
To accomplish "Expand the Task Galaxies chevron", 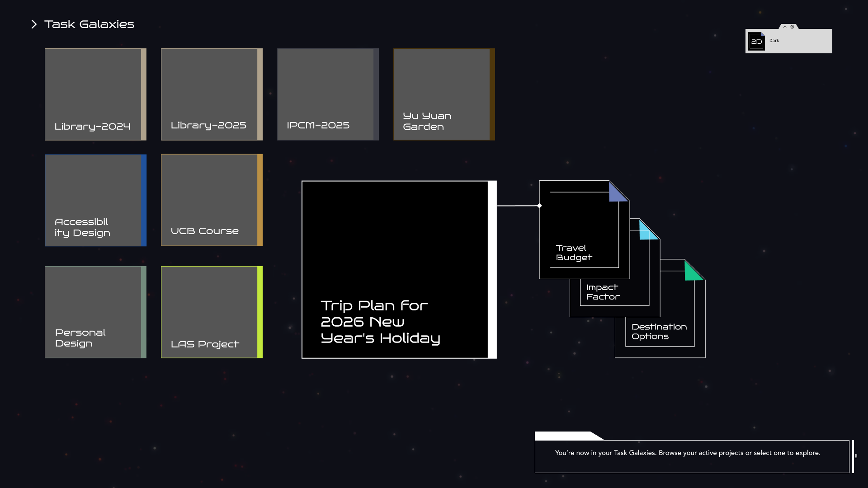I will click(34, 24).
